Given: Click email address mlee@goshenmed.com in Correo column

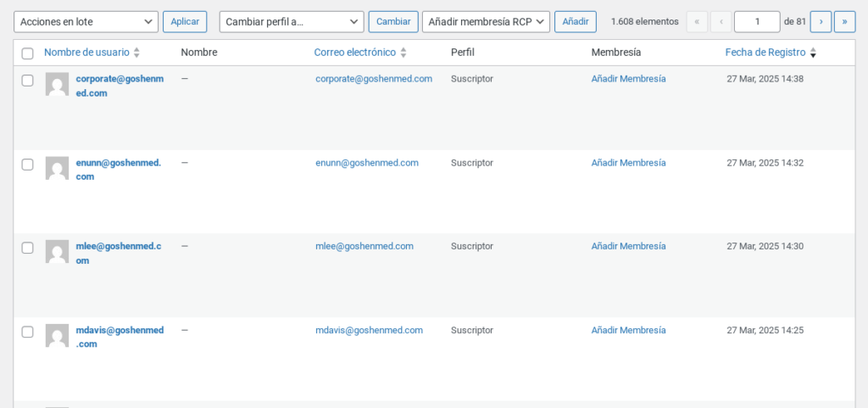Looking at the screenshot, I should [364, 246].
